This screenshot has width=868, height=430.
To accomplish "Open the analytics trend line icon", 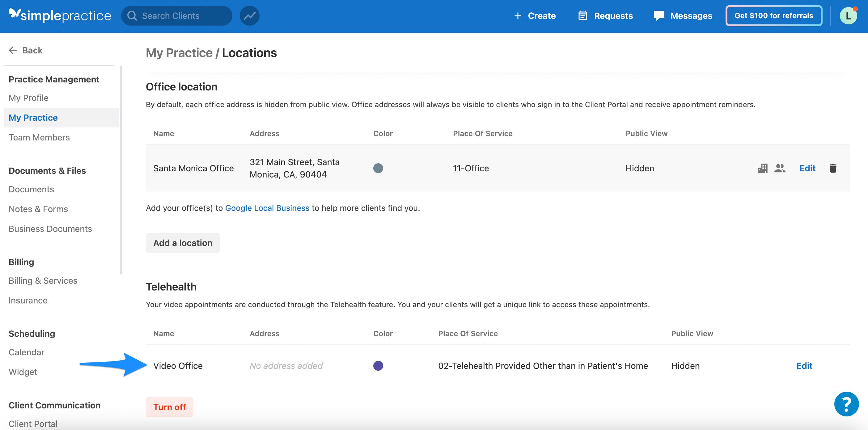I will click(x=249, y=16).
